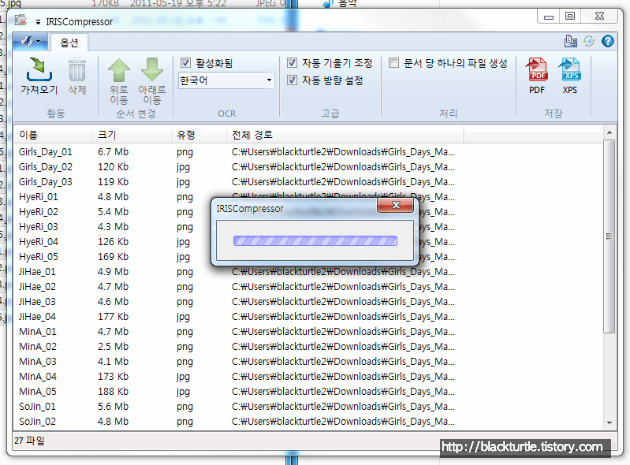This screenshot has height=465, width=630.
Task: Click the file list vertical scrollbar thumb
Action: 609,236
